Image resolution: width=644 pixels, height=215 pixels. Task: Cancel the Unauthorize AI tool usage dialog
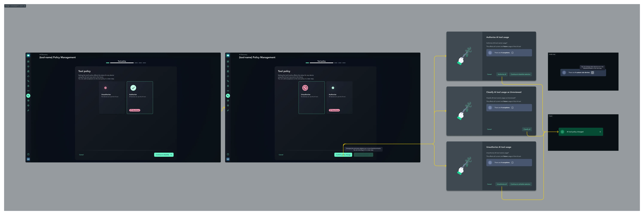tap(489, 184)
